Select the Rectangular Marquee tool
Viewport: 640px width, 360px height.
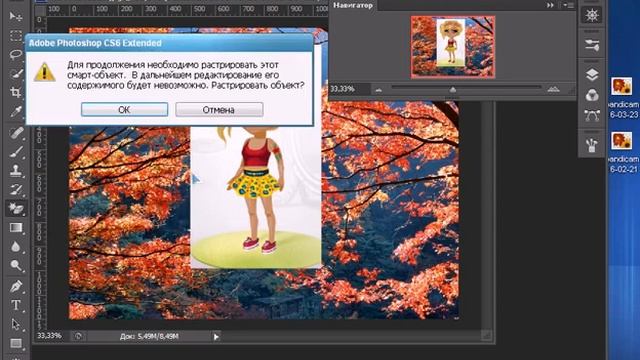point(16,36)
